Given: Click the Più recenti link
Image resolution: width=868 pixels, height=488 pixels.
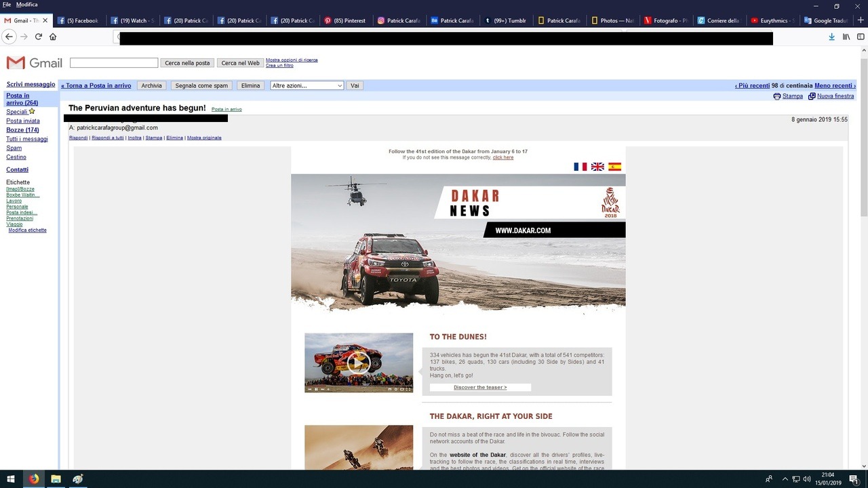Looking at the screenshot, I should tap(752, 86).
